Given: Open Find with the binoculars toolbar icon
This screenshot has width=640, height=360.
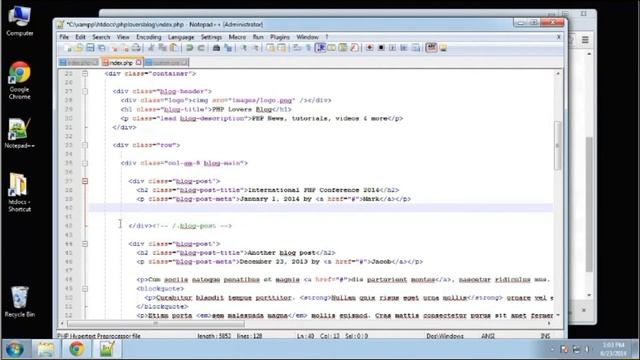Looking at the screenshot, I should point(216,48).
